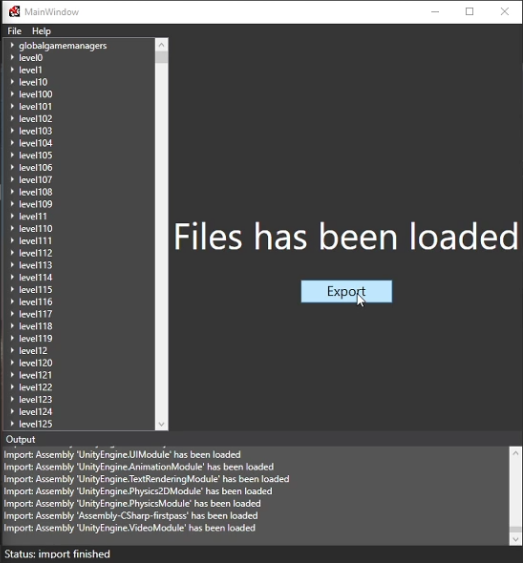This screenshot has width=523, height=563.
Task: Maximize the MainWindow window
Action: point(470,11)
